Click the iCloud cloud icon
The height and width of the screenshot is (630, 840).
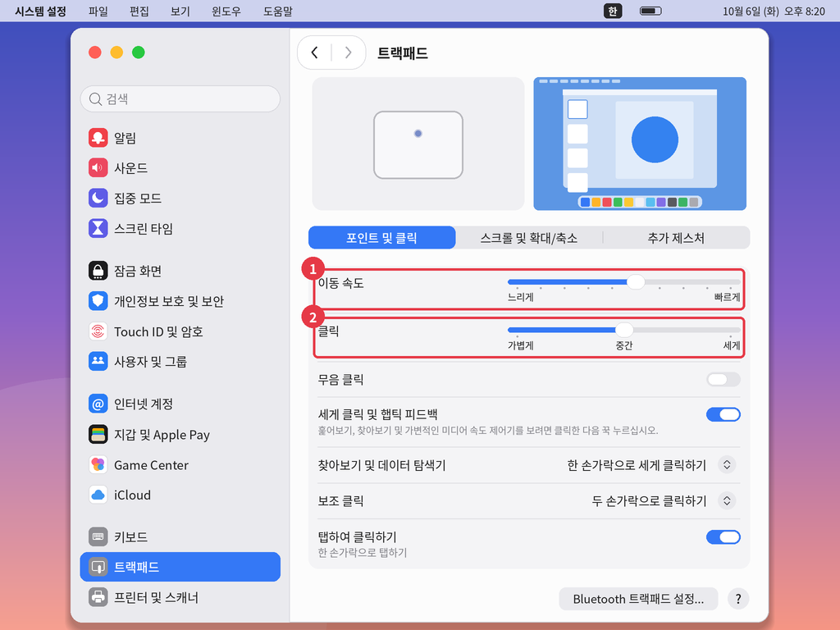(98, 495)
